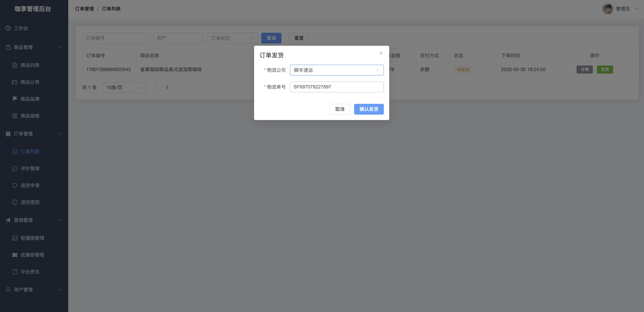Click the 商品管理 shopping bag icon
The height and width of the screenshot is (312, 644).
8,47
